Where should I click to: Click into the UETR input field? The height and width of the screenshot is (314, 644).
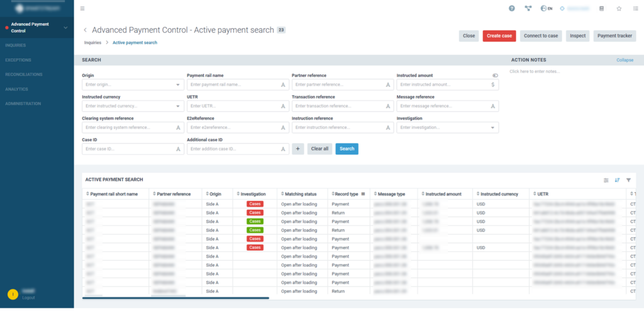pyautogui.click(x=233, y=106)
